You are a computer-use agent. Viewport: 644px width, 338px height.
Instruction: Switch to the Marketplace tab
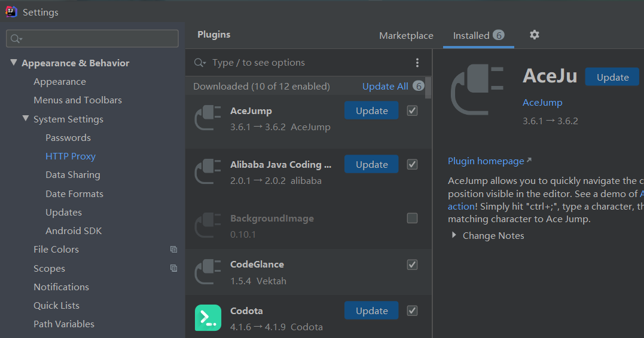(406, 36)
